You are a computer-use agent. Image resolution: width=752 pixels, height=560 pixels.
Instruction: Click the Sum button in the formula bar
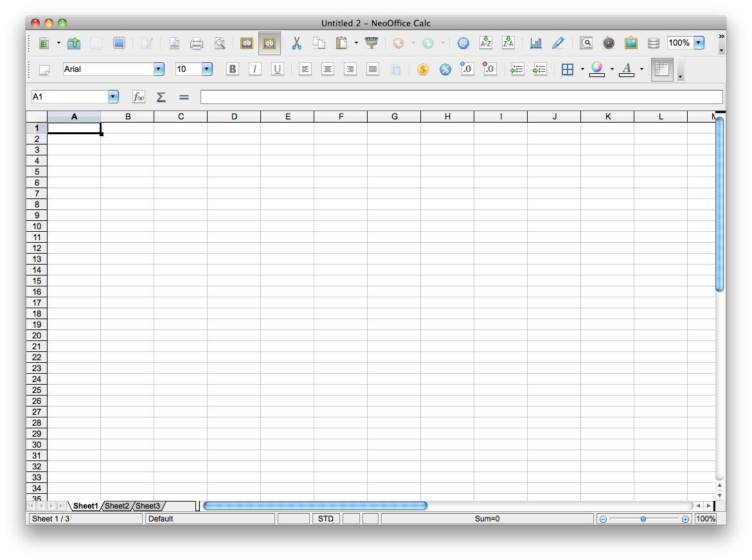click(x=161, y=97)
